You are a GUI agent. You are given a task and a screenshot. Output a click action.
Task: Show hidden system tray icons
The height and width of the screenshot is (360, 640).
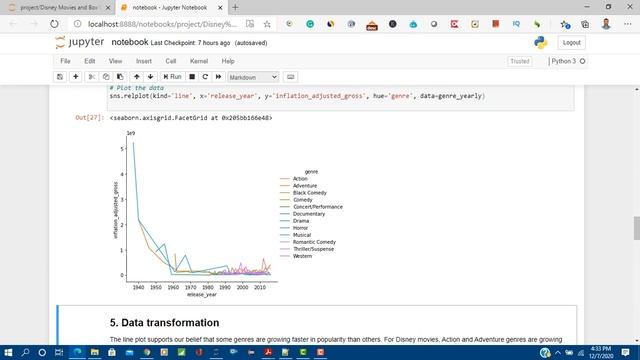pyautogui.click(x=558, y=352)
